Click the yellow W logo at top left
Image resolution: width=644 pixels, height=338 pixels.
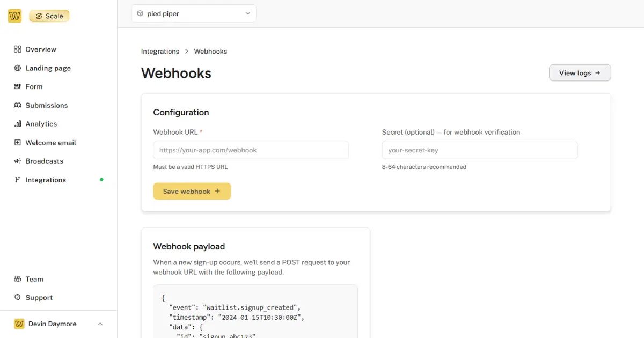point(14,16)
